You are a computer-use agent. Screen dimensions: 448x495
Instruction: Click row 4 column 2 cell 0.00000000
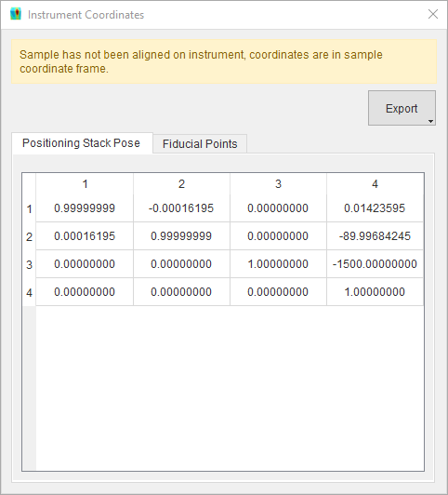point(181,292)
